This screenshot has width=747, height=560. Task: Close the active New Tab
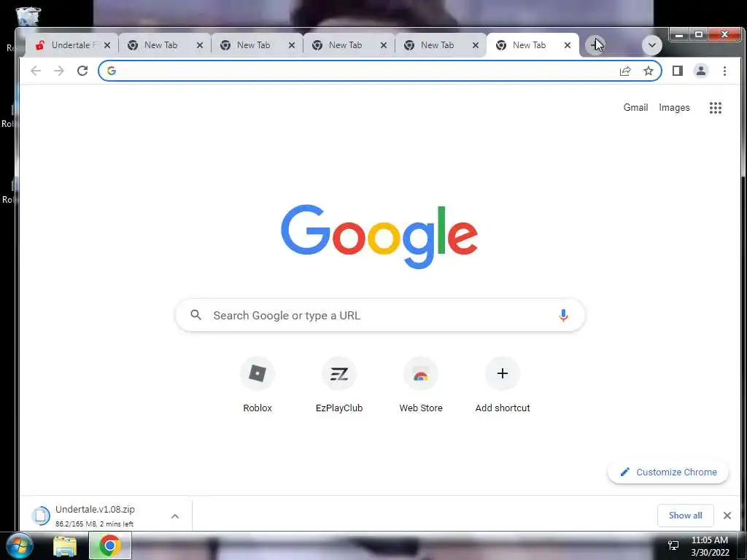568,45
